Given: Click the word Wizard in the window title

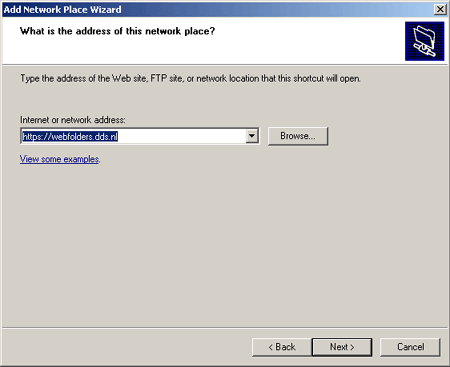Looking at the screenshot, I should pyautogui.click(x=108, y=9).
